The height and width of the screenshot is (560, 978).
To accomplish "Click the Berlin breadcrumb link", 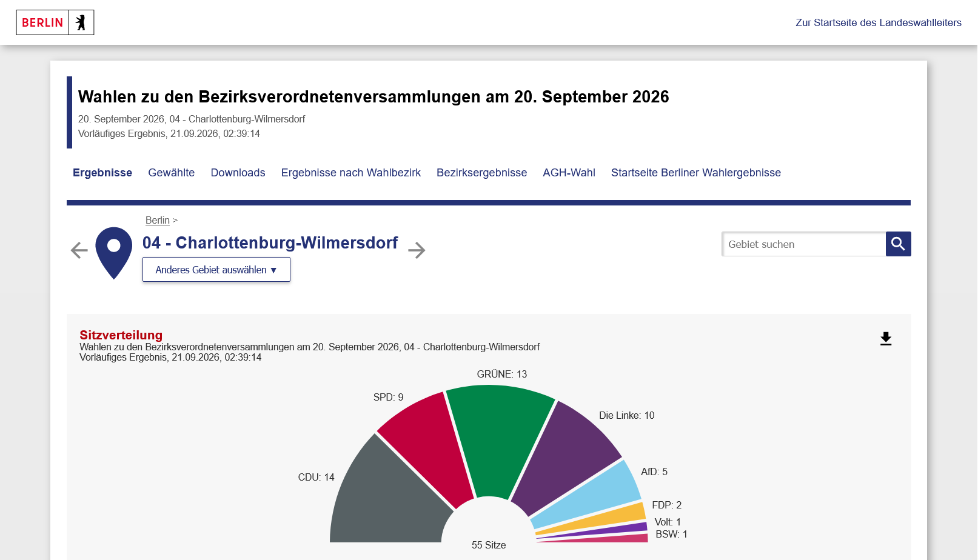I will [x=158, y=221].
